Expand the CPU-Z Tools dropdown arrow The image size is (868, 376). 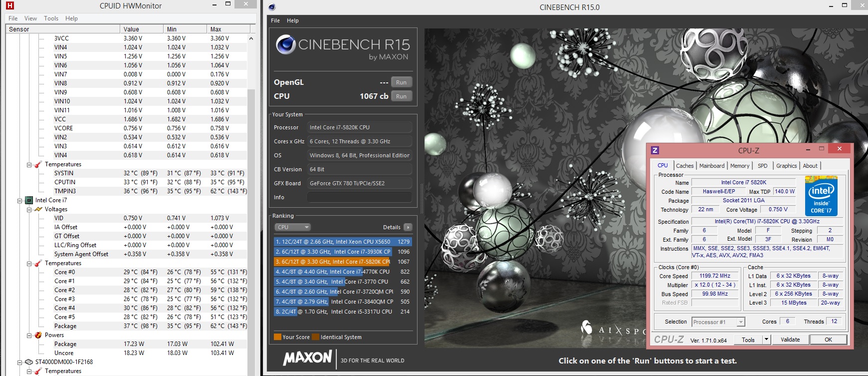point(766,340)
